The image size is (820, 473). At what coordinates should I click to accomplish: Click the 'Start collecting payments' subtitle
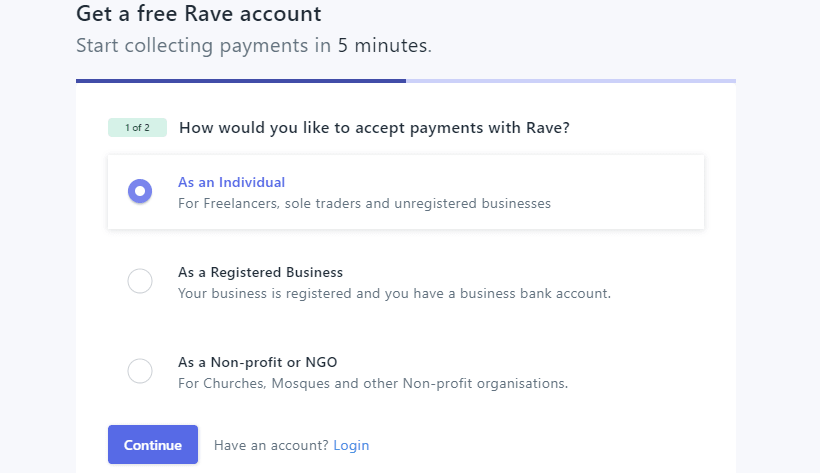[254, 46]
